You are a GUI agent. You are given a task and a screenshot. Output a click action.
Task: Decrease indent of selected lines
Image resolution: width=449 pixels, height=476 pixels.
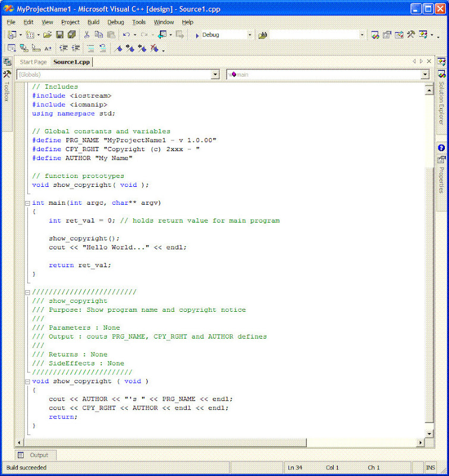[64, 48]
